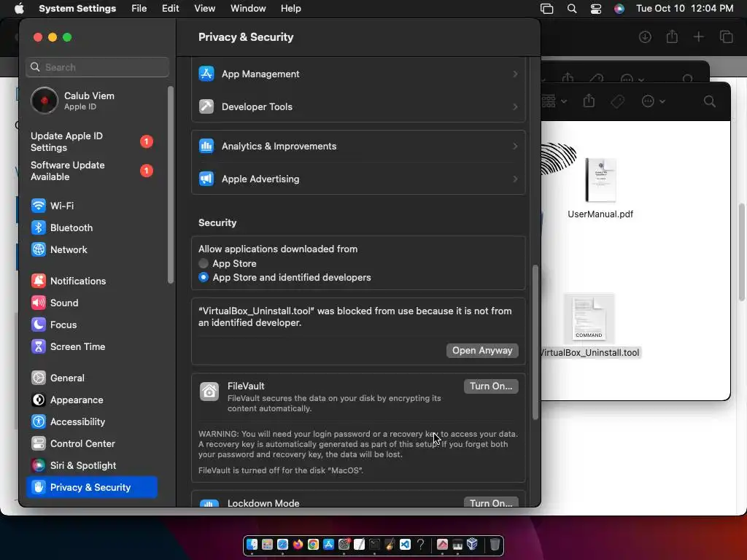
Task: Open the Window menu
Action: click(248, 9)
